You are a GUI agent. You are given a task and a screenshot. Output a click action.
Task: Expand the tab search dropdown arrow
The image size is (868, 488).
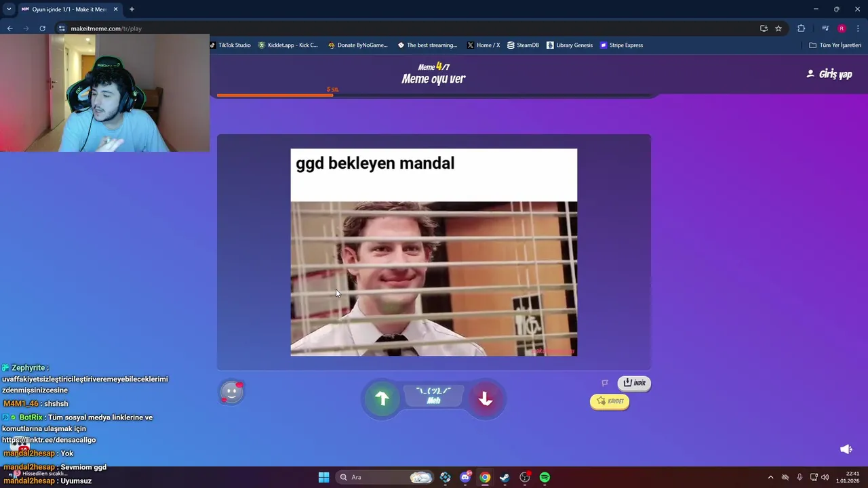(x=9, y=9)
